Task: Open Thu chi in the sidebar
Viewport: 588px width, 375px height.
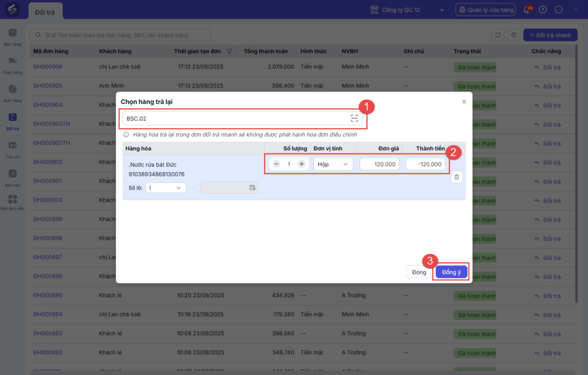Action: (13, 150)
